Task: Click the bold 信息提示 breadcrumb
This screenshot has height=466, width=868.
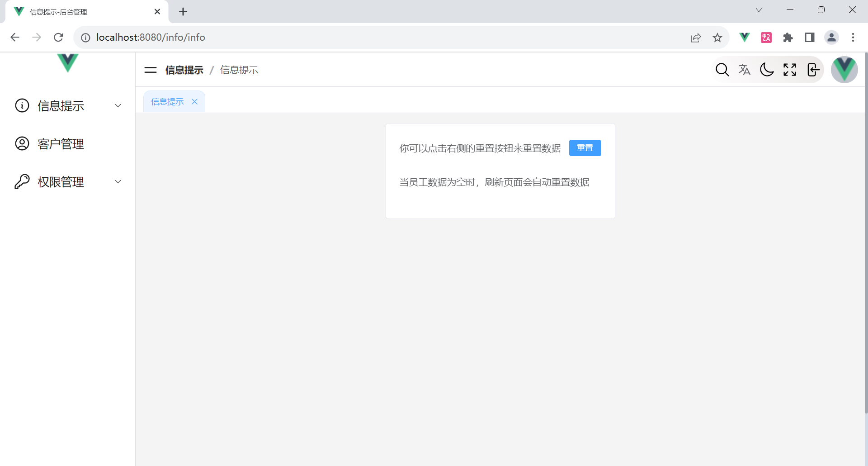Action: click(184, 70)
